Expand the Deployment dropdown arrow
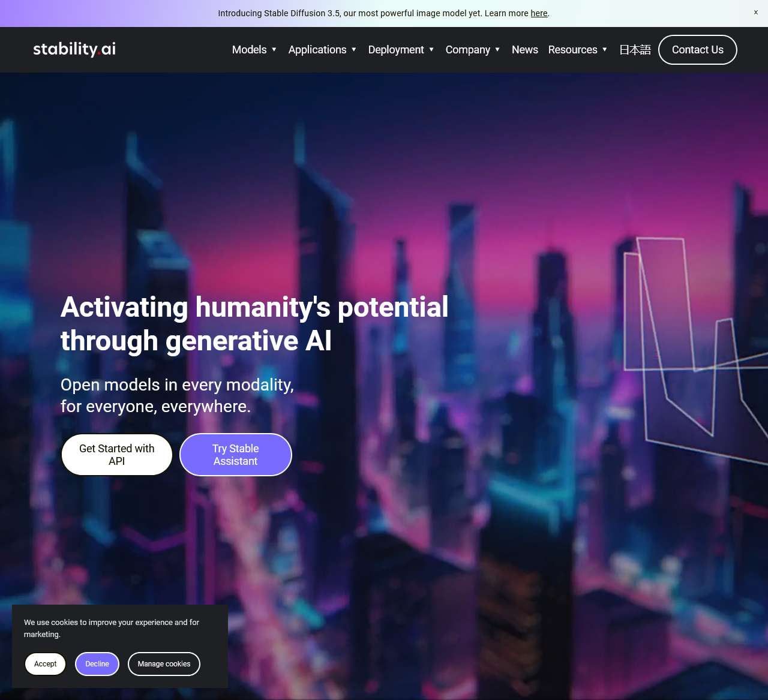The width and height of the screenshot is (768, 700). (431, 50)
